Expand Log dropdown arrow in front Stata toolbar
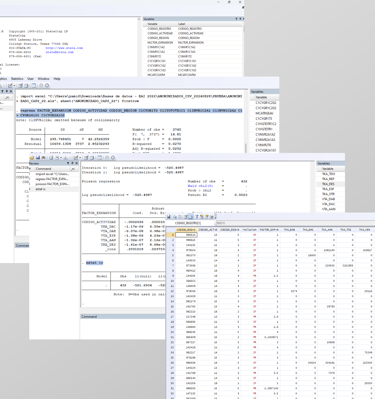Image resolution: width=375 pixels, height=399 pixels. click(61, 157)
